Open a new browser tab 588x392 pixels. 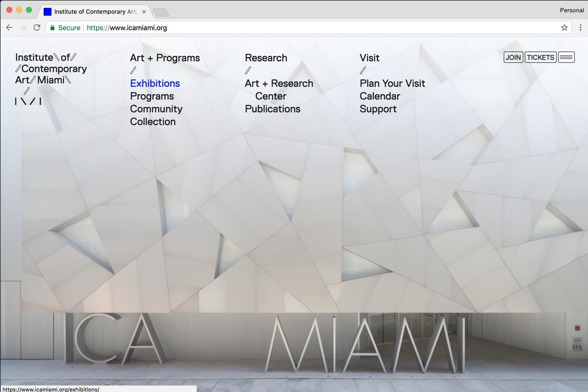161,12
